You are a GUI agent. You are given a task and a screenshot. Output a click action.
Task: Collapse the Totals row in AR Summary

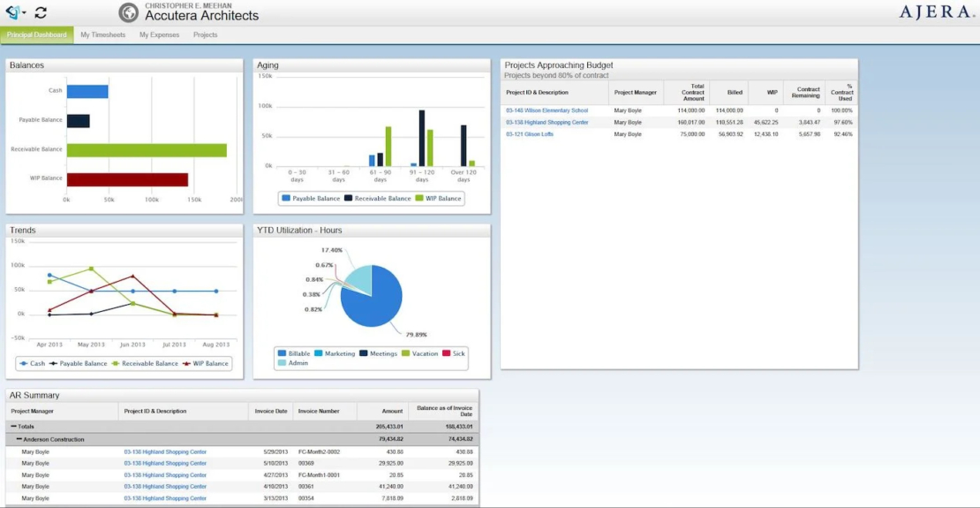click(13, 427)
